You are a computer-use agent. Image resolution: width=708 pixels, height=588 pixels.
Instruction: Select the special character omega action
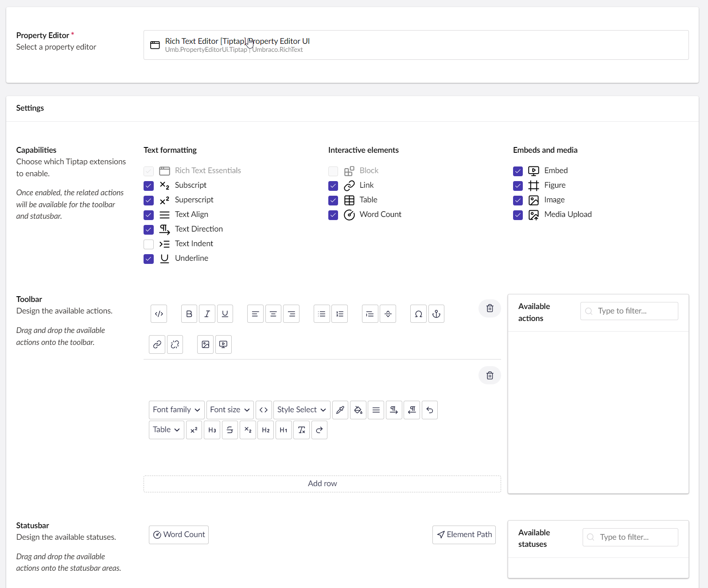418,314
